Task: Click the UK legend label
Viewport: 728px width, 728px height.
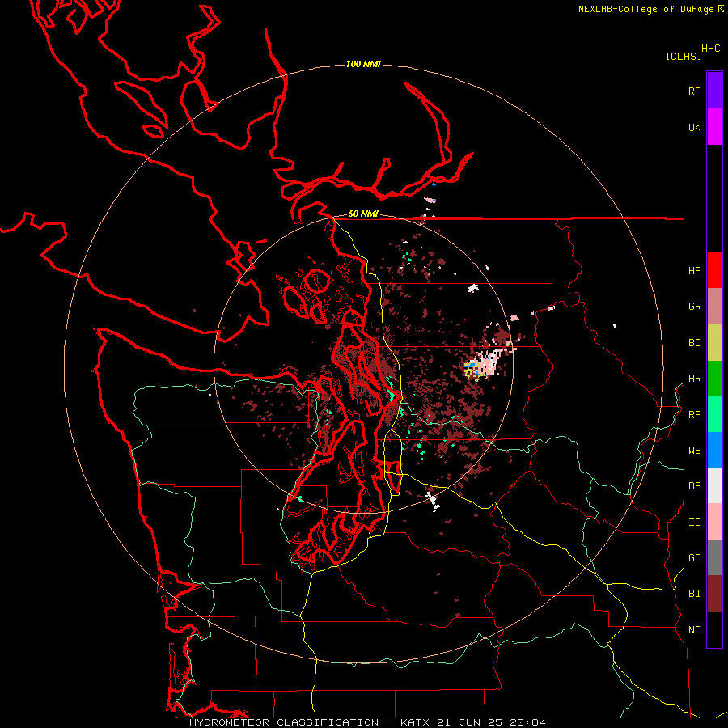Action: 694,127
